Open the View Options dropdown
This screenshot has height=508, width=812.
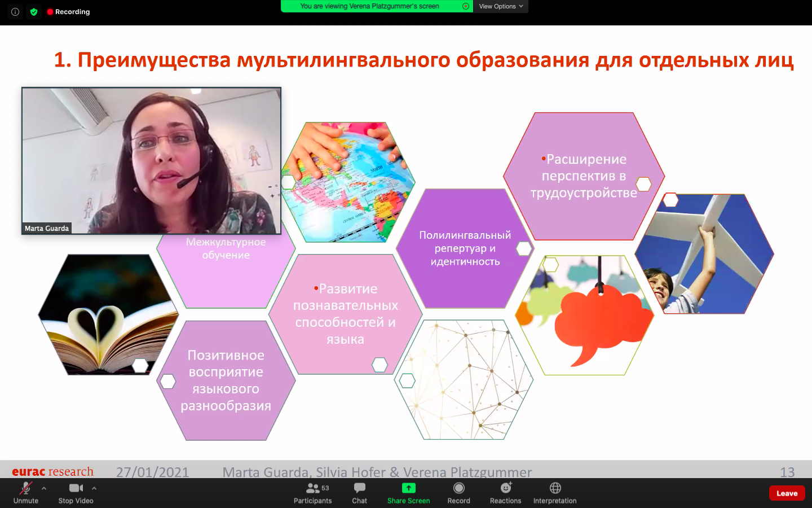click(501, 6)
